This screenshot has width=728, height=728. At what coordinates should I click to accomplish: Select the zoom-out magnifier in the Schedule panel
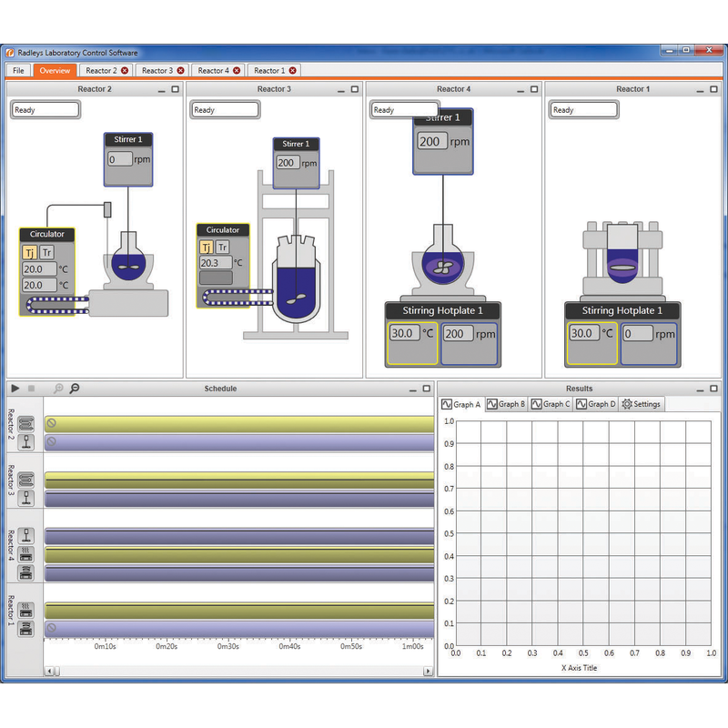[x=74, y=388]
